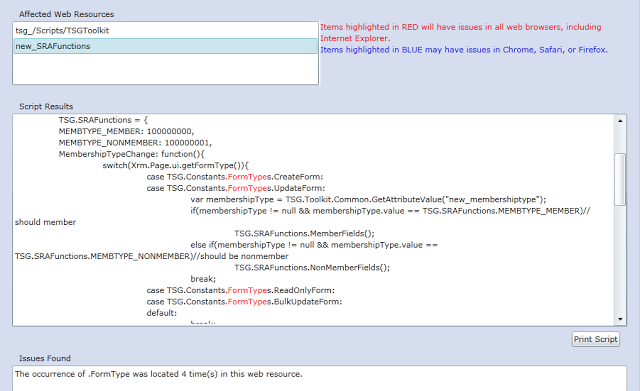This screenshot has width=640, height=391.
Task: Click the Issues Found message about .FormType
Action: [x=159, y=374]
